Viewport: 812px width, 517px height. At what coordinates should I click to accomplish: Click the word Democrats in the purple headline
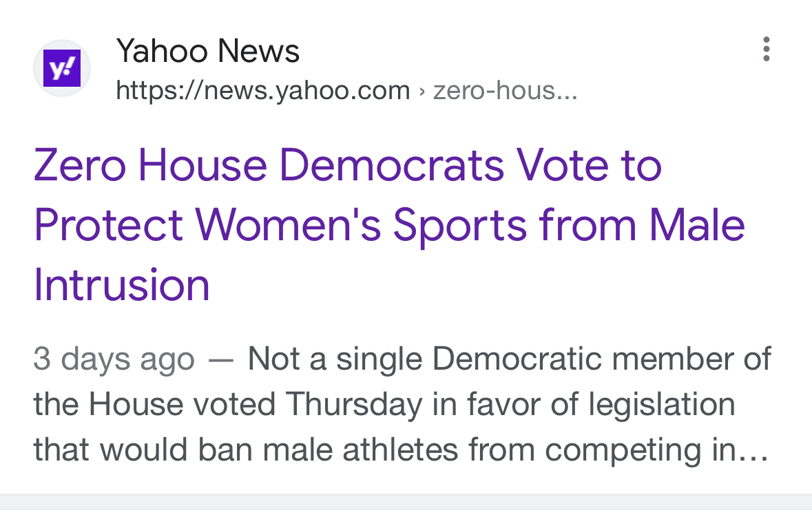pos(391,165)
